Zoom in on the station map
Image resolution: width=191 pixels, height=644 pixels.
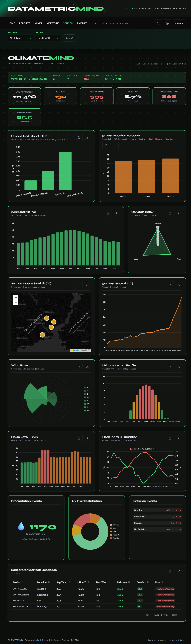(16, 297)
